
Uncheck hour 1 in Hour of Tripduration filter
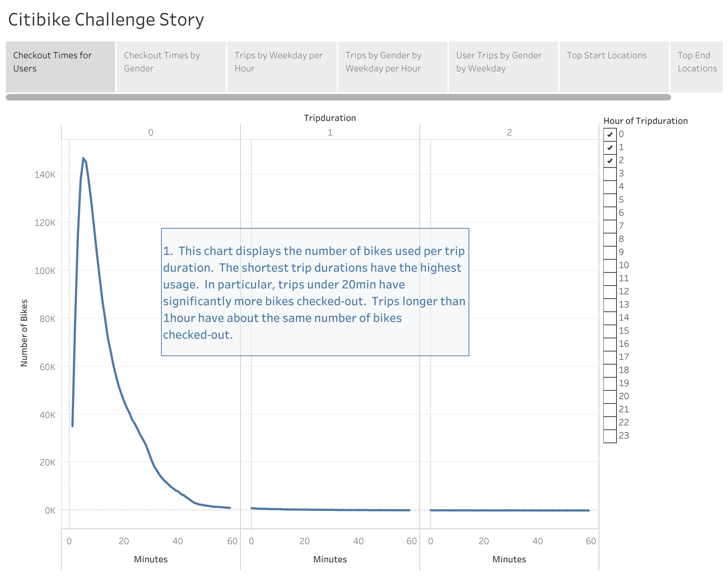point(610,148)
